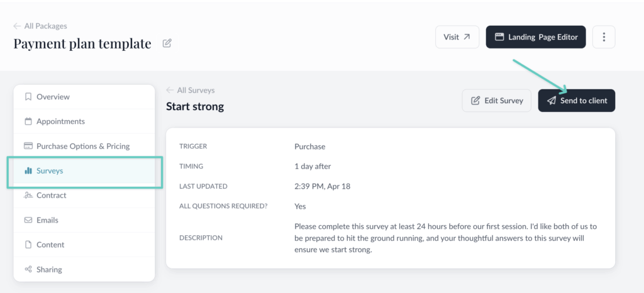
Task: Switch to the Content section
Action: (x=50, y=245)
